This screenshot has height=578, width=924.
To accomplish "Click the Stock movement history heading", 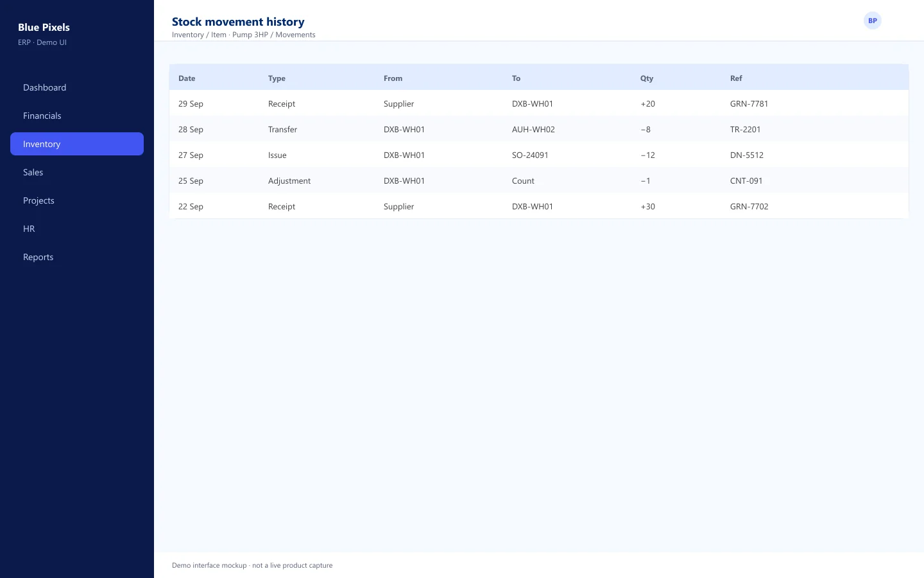I will pyautogui.click(x=238, y=22).
